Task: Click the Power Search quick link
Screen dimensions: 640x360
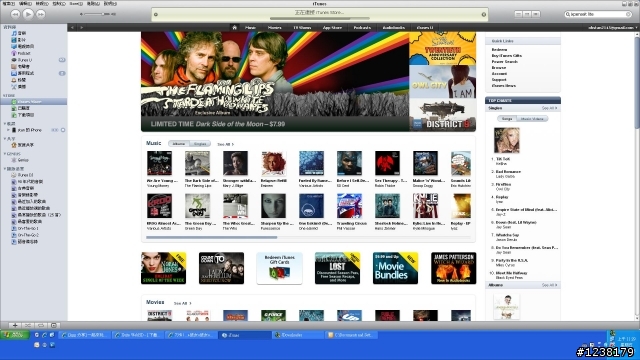Action: point(504,62)
